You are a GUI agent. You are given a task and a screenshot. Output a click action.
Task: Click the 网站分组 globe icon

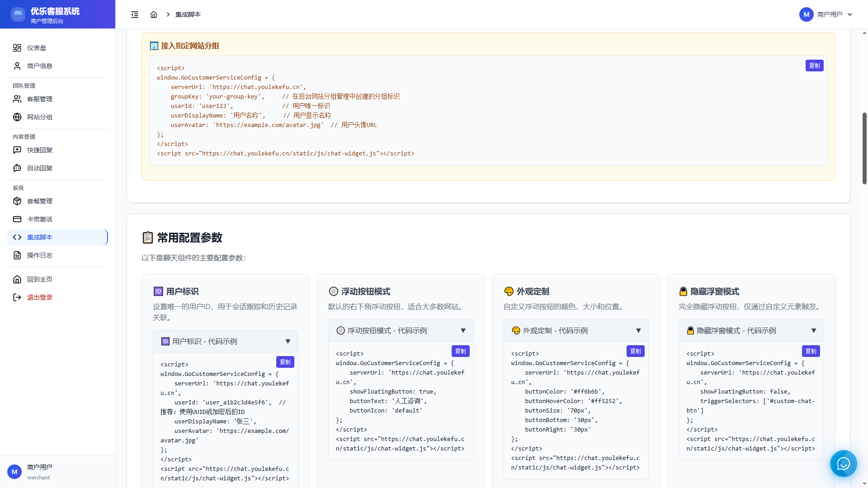click(17, 117)
